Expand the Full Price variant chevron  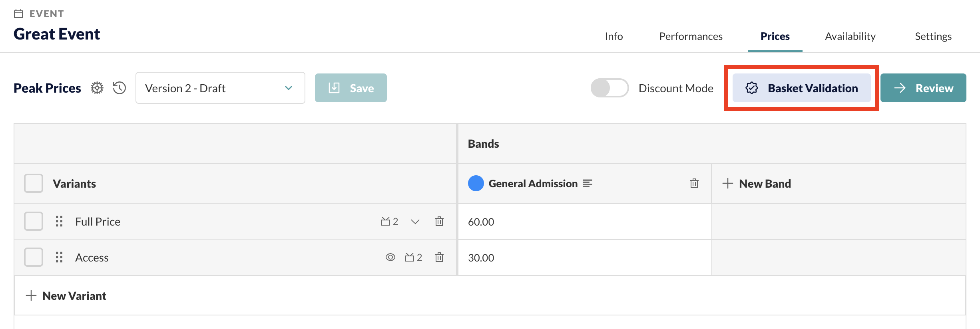[415, 222]
